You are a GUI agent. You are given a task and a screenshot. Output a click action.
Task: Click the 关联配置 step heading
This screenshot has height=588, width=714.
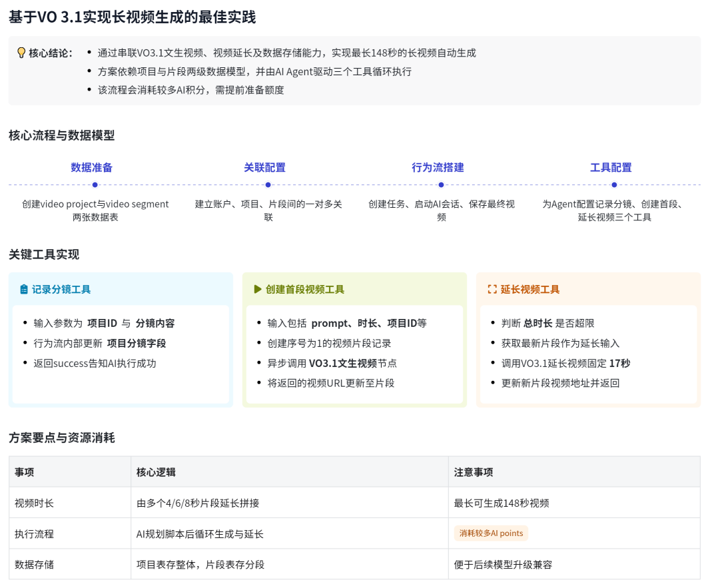[264, 168]
